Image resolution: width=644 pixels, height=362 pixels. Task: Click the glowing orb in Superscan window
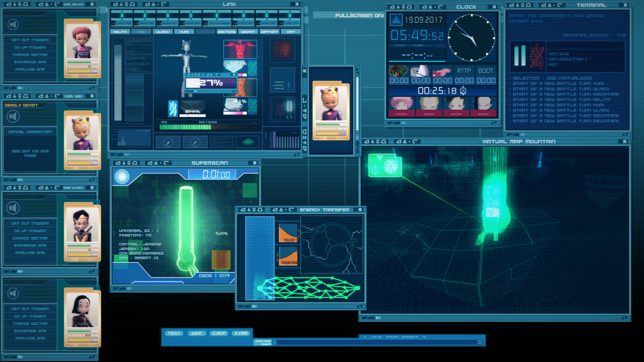click(122, 177)
